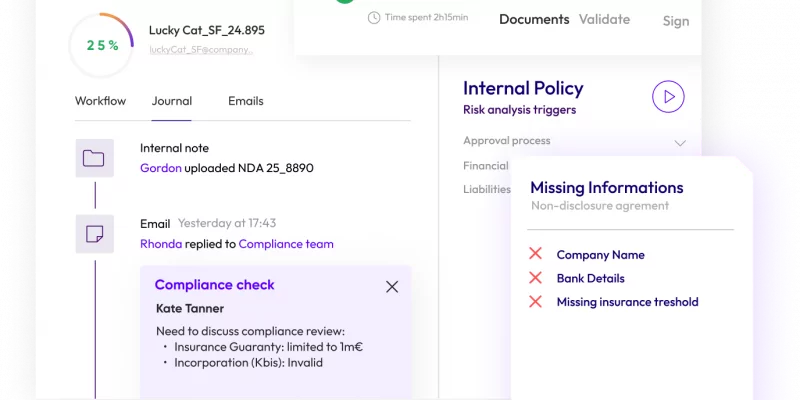Select the Company Name missing item
800x400 pixels.
pyautogui.click(x=600, y=255)
